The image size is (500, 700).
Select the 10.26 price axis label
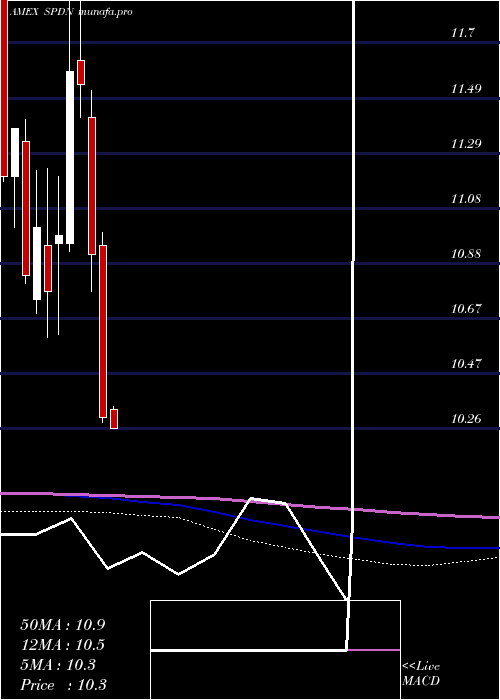click(x=466, y=419)
